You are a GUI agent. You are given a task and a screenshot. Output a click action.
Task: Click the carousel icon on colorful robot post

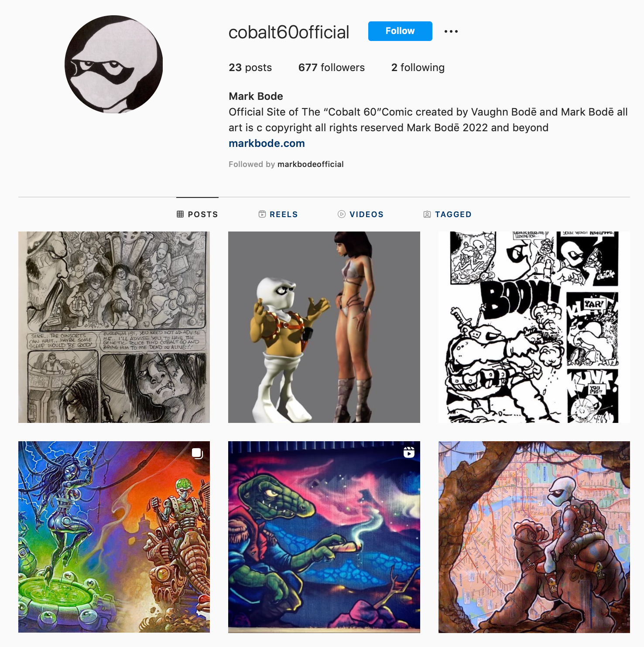[x=197, y=453]
